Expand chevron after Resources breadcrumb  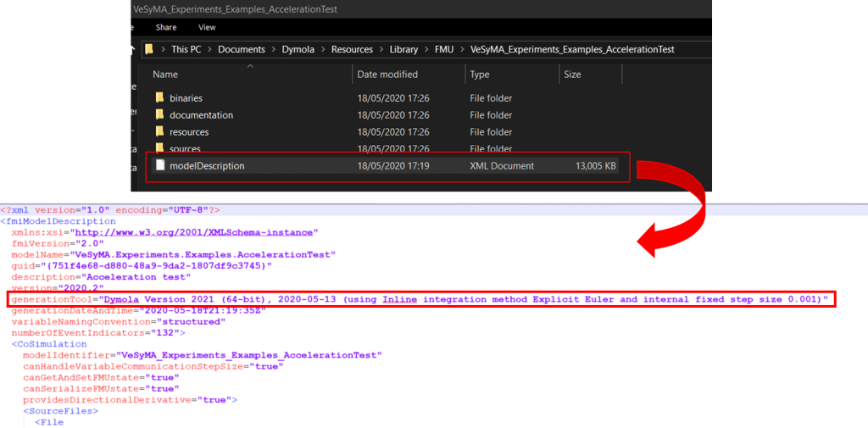381,49
